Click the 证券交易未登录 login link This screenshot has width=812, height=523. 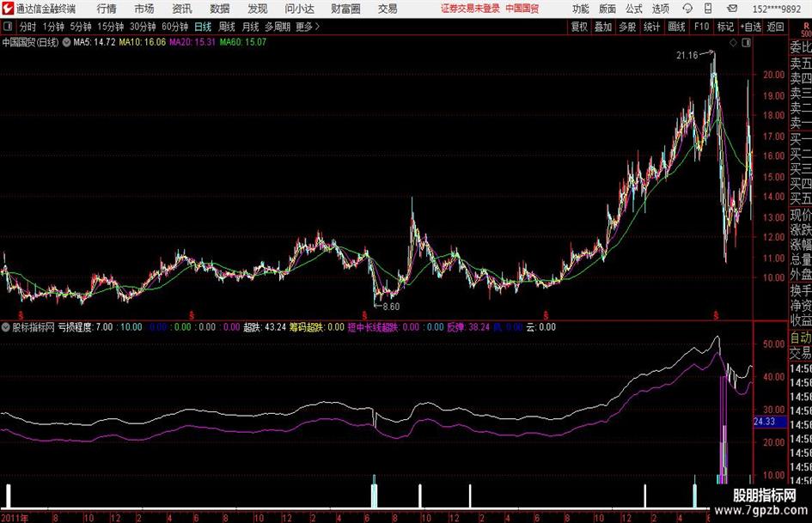[470, 9]
